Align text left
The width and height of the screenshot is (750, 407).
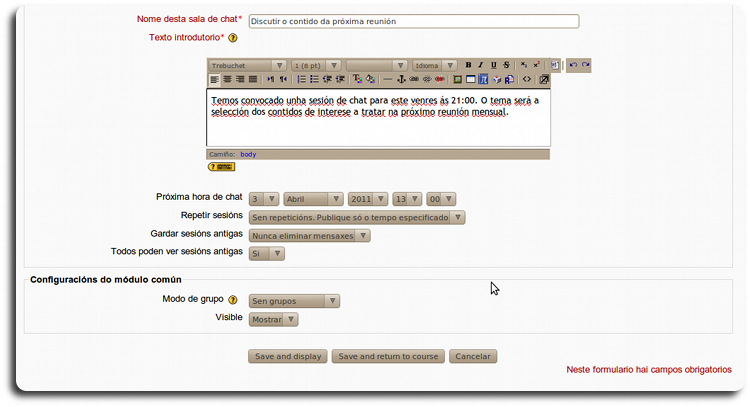pos(214,79)
